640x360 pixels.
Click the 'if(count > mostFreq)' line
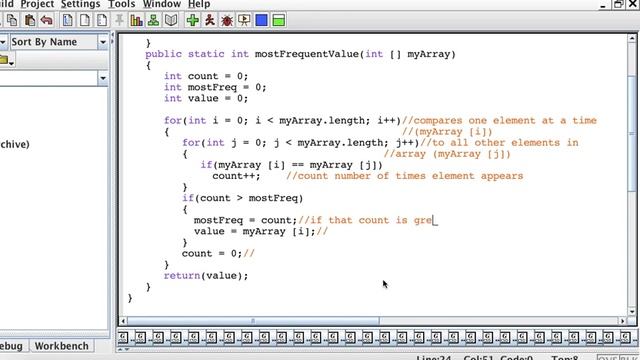242,198
